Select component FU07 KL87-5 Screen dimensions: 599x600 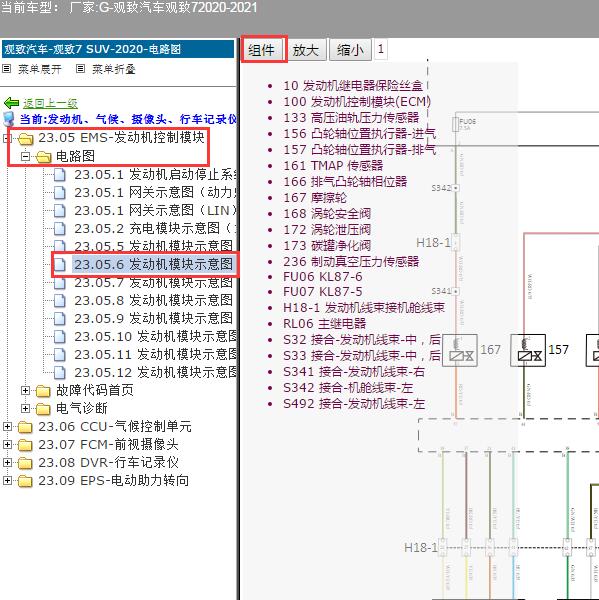322,292
